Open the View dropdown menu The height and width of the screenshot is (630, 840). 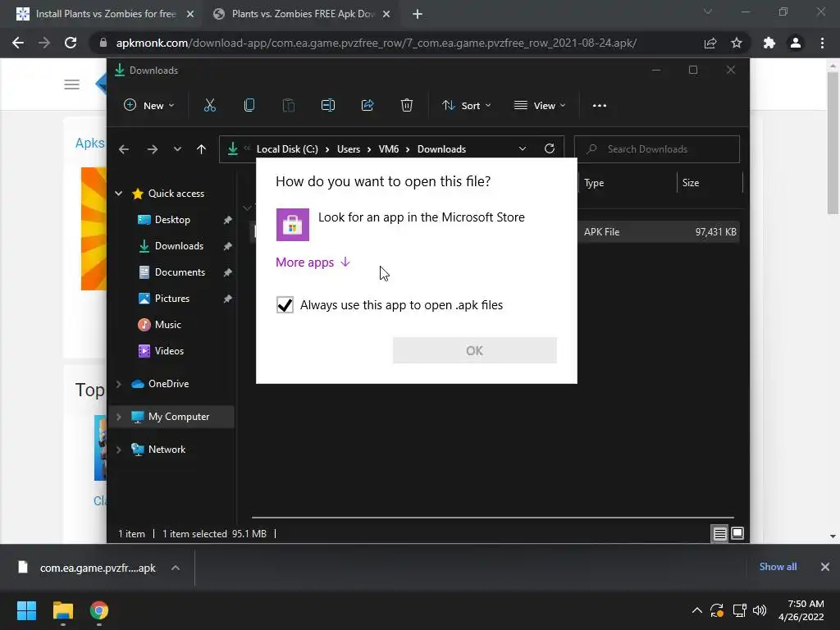(x=540, y=106)
